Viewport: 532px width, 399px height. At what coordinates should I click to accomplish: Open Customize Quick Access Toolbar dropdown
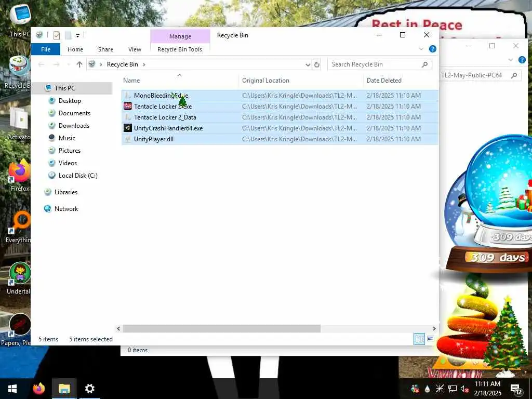click(x=78, y=36)
